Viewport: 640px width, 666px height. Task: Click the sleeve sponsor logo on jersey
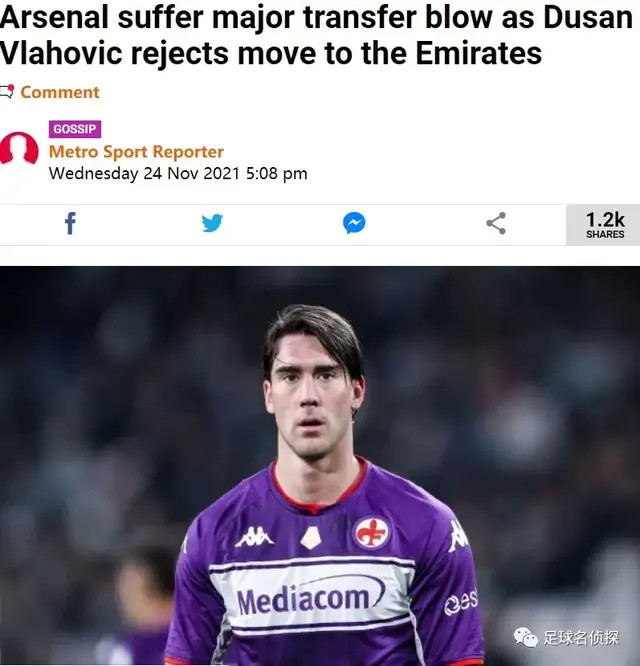(461, 602)
